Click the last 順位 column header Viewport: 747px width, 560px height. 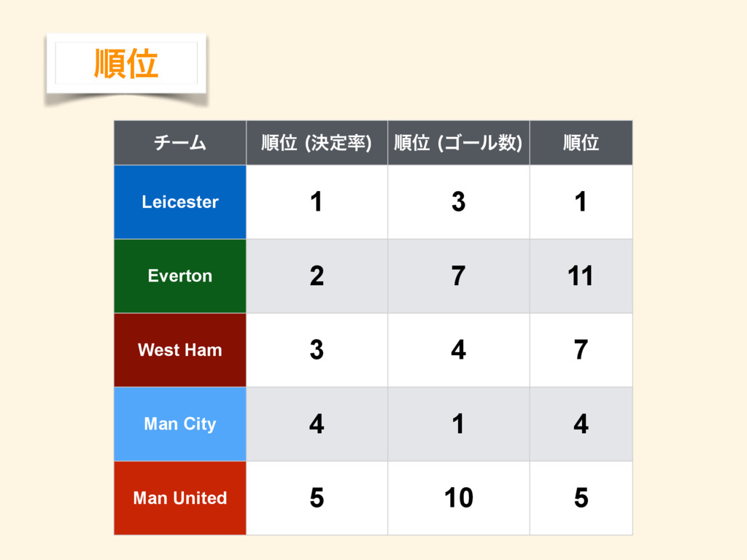[x=581, y=143]
